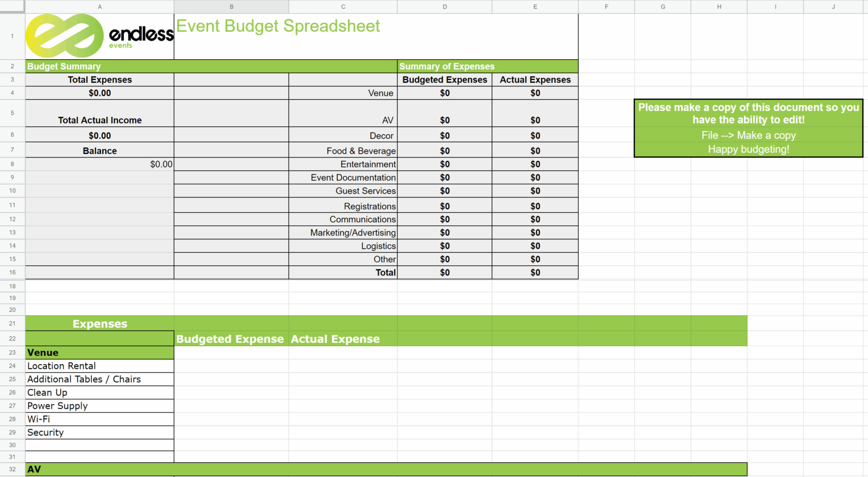Click the Summary of Expenses header

[x=447, y=66]
